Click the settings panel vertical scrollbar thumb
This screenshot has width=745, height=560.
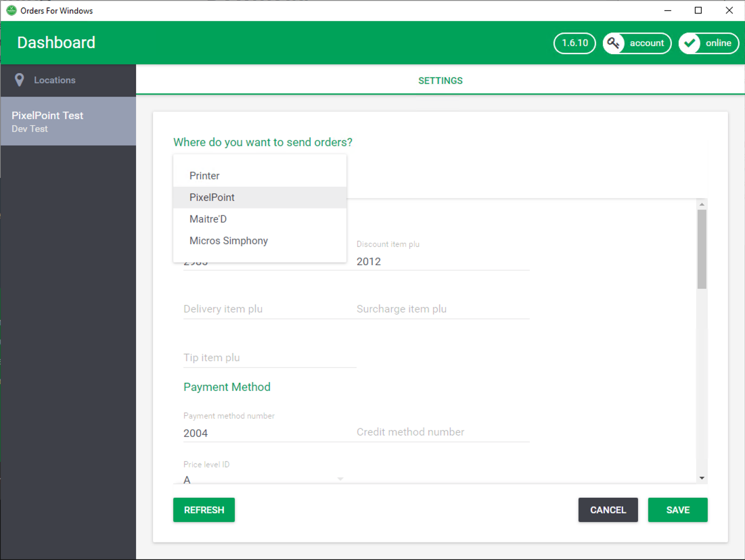702,249
